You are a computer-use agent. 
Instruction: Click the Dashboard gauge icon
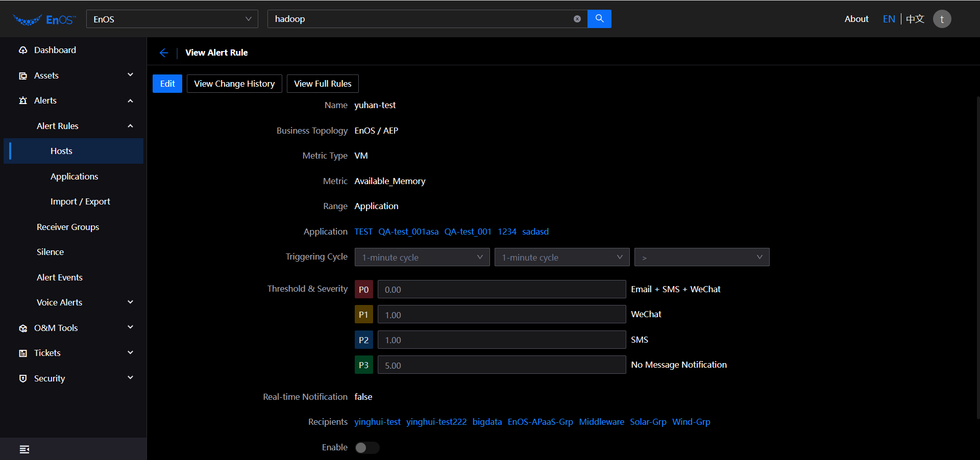click(23, 50)
